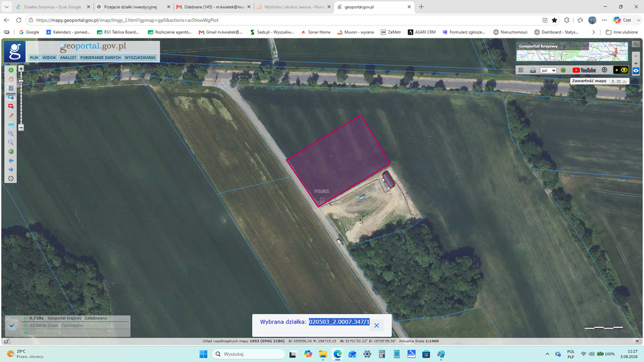Click the Windows Start button
This screenshot has height=362, width=644.
[x=203, y=354]
